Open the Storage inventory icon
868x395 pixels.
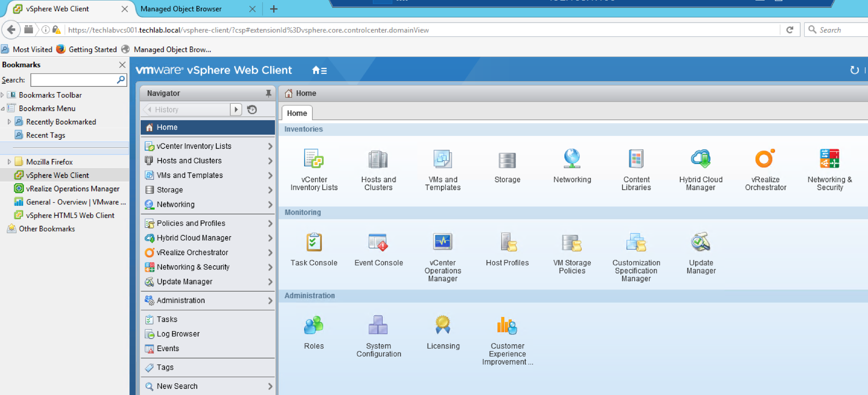coord(507,160)
